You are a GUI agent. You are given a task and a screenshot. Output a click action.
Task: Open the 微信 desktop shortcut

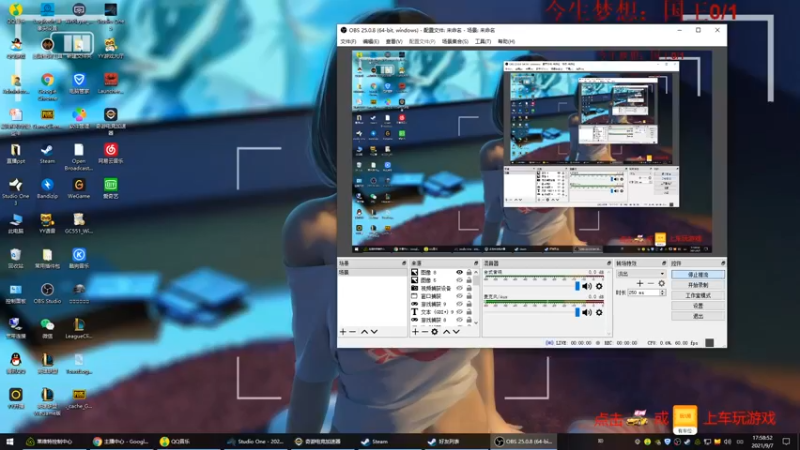pyautogui.click(x=47, y=328)
